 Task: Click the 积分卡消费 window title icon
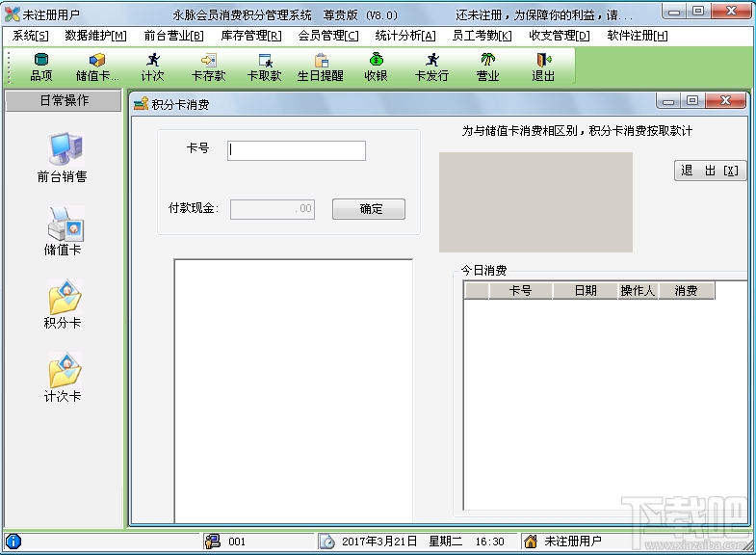(141, 103)
